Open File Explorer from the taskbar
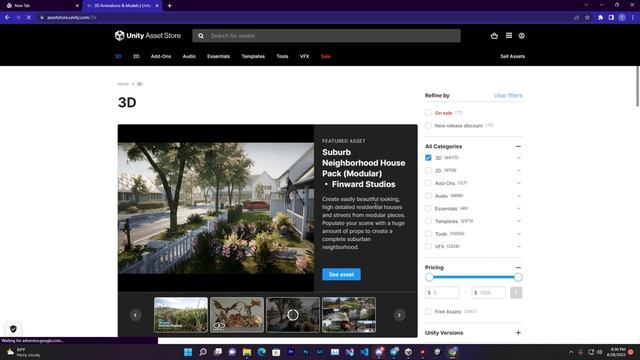640x360 pixels. click(x=247, y=352)
